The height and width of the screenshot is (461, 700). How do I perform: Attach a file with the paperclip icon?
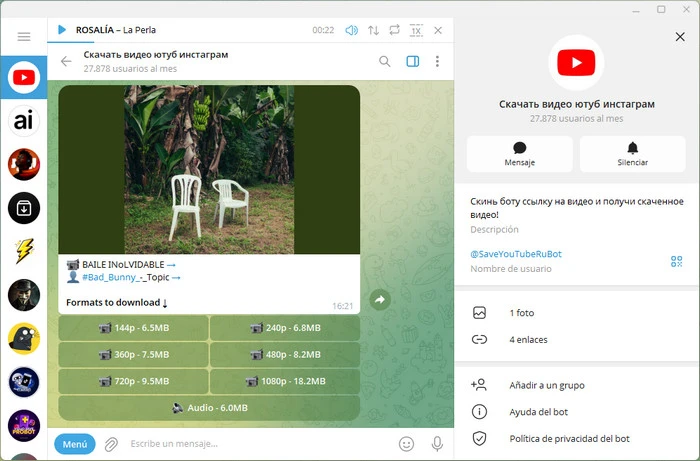pos(111,444)
